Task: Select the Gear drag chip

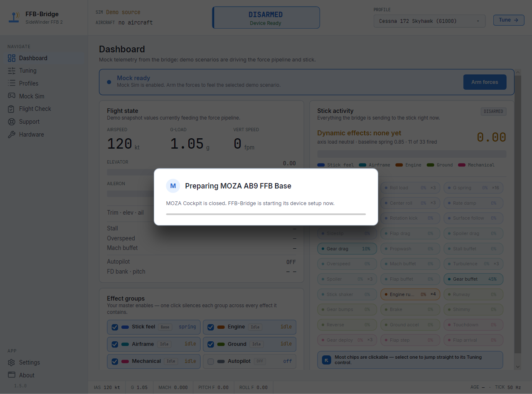Action: 347,249
